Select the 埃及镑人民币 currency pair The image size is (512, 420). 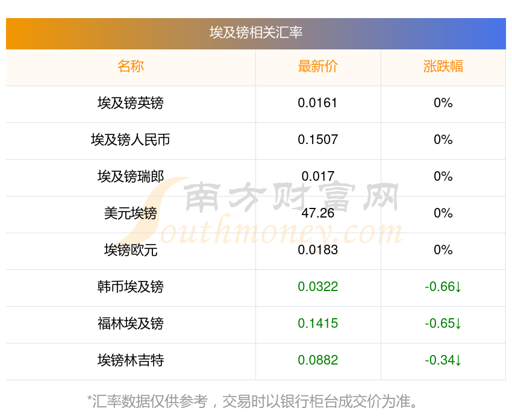(x=131, y=140)
